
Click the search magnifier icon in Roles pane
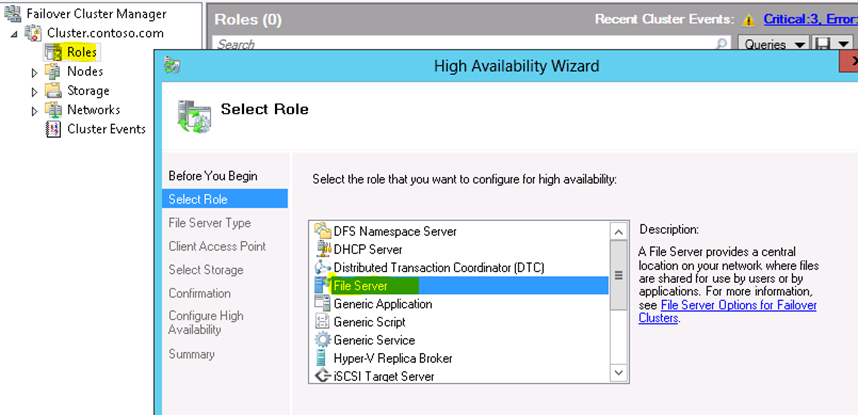[722, 44]
